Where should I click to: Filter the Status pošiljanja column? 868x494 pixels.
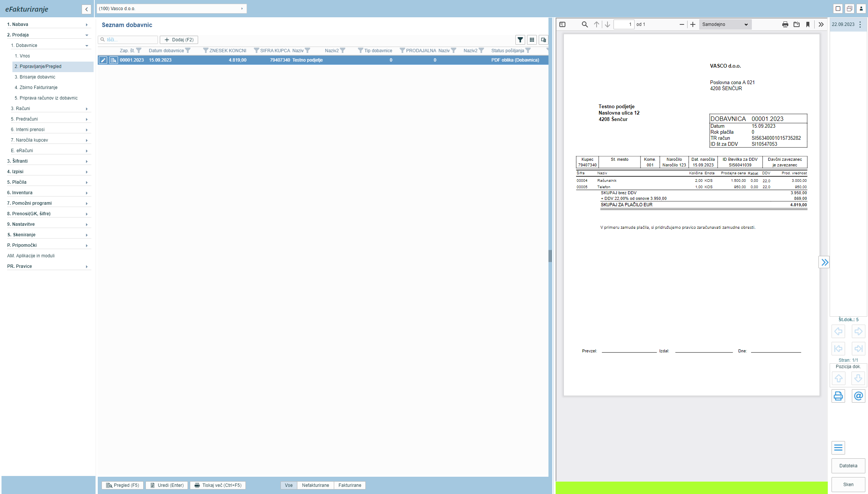(x=528, y=50)
